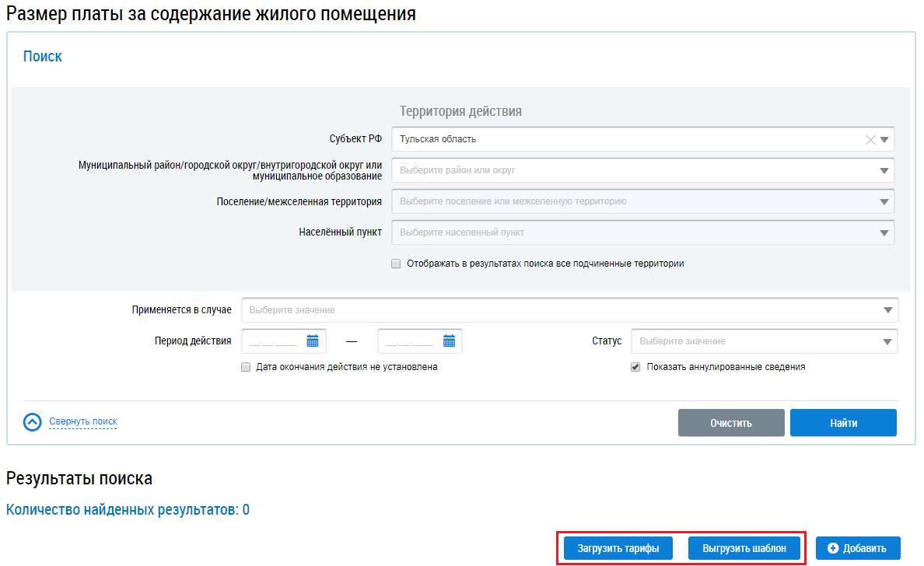Click the 'Свернуть поиск' link
The height and width of the screenshot is (566, 924).
82,422
